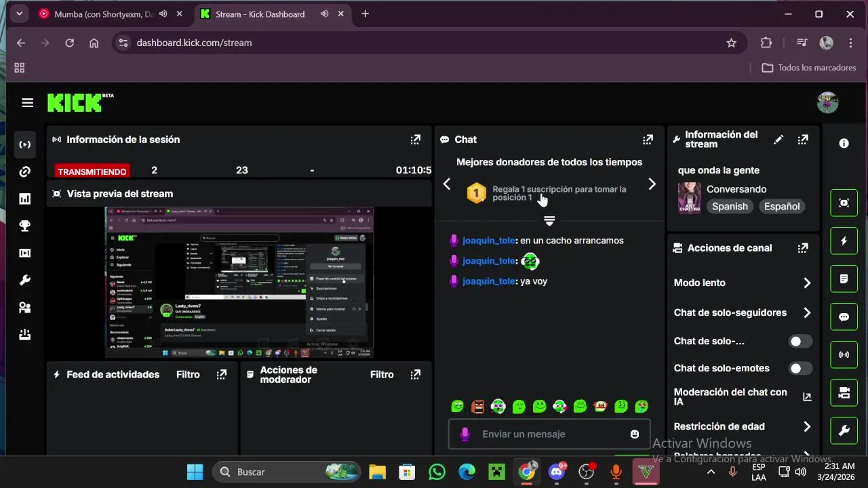Click the Kick logo

tap(75, 103)
